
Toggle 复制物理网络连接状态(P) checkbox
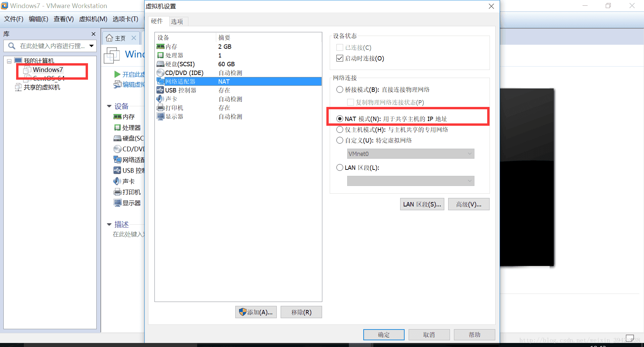(351, 102)
